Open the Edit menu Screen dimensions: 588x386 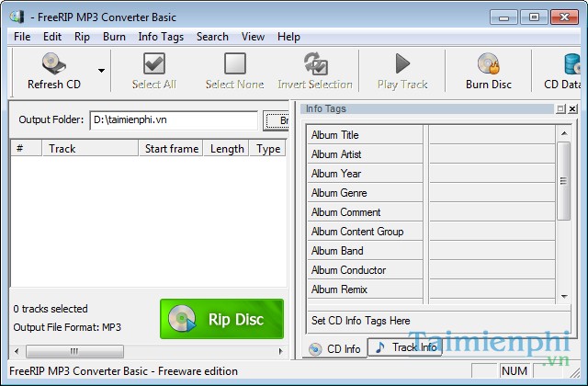coord(52,37)
